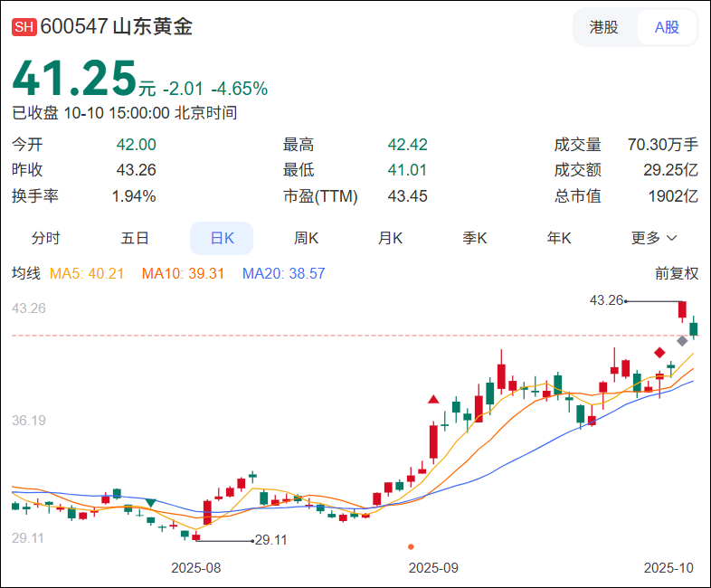
Task: Click the 换手率 value 1.94%
Action: pyautogui.click(x=134, y=196)
